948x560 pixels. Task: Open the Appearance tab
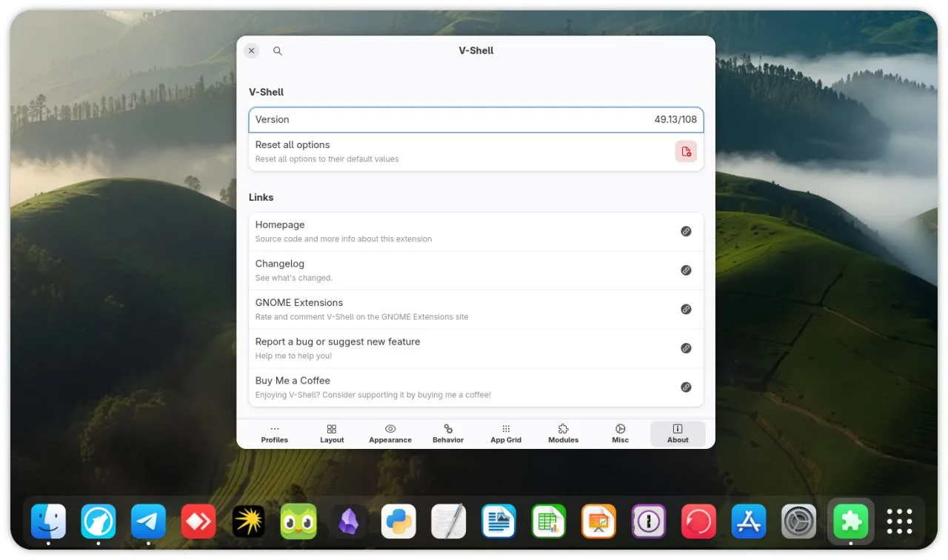(x=390, y=434)
